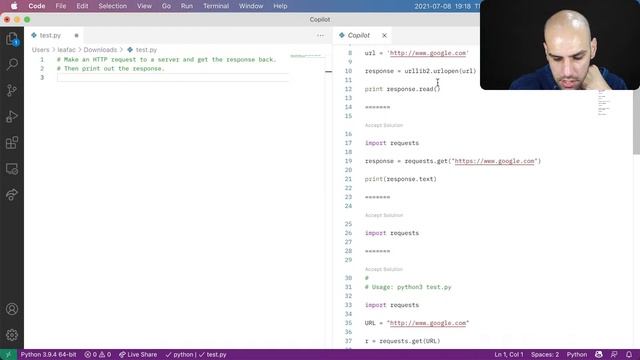Open the Run and Debug view
The width and height of the screenshot is (640, 360).
12,116
